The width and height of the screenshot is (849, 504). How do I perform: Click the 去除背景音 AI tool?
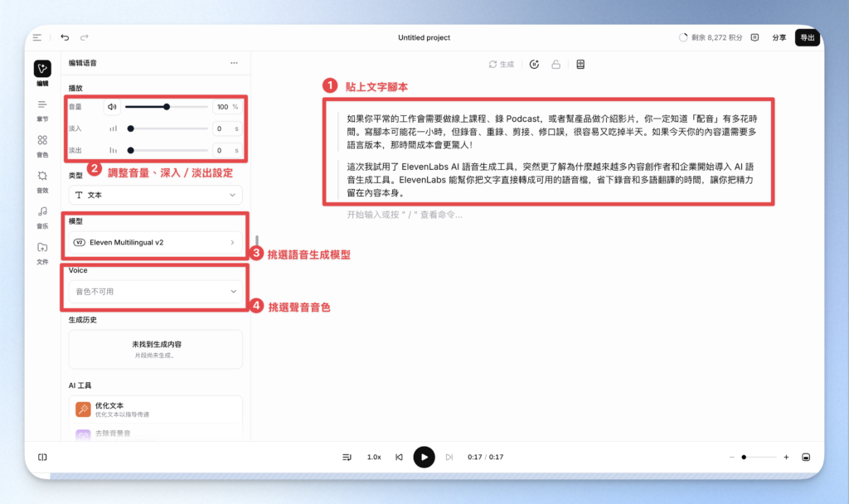coord(155,434)
